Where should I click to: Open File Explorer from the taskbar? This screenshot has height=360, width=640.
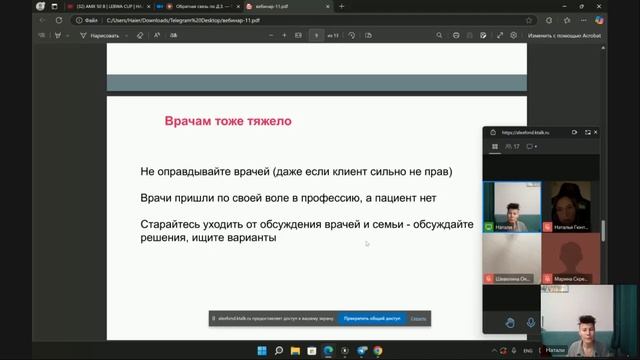tap(295, 351)
